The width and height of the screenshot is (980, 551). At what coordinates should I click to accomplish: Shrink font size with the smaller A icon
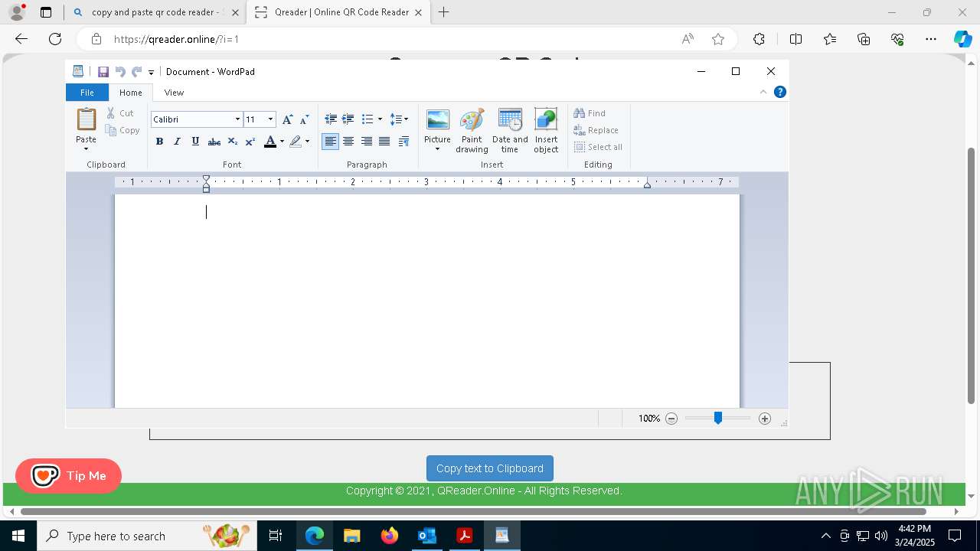click(304, 119)
